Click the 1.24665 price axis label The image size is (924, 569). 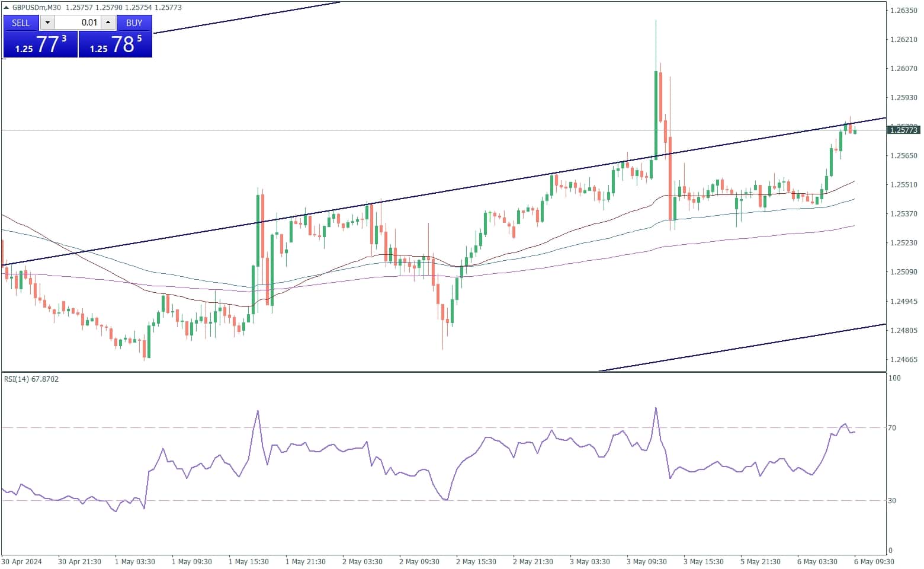coord(904,360)
